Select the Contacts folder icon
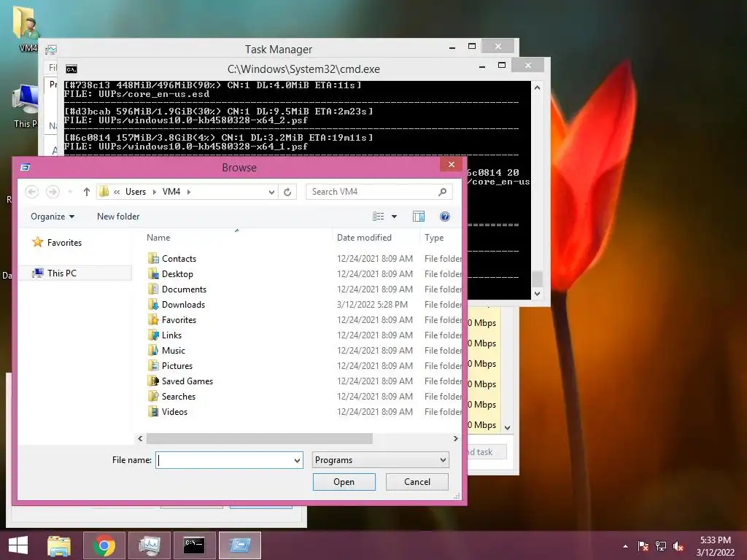747x560 pixels. [x=153, y=259]
